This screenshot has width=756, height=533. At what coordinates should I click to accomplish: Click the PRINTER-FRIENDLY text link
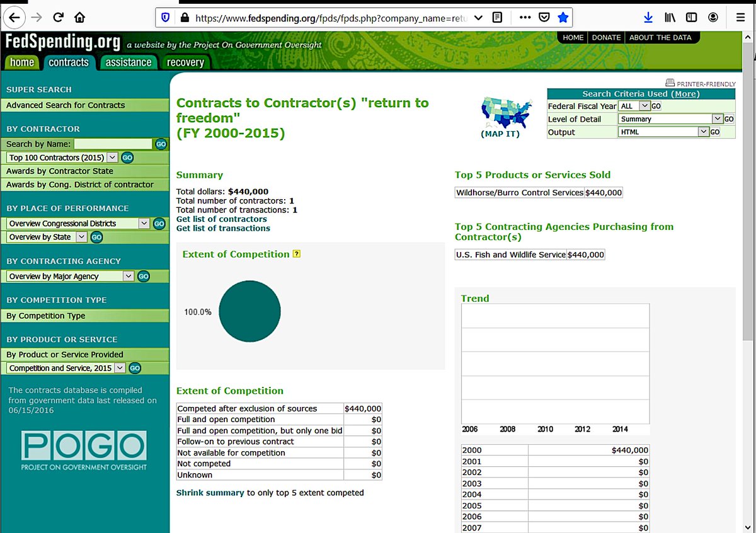click(x=706, y=84)
